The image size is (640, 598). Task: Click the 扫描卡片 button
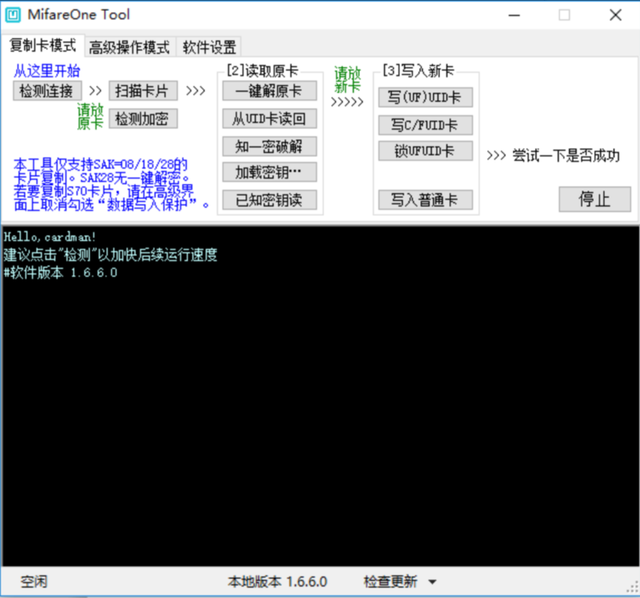tap(143, 91)
